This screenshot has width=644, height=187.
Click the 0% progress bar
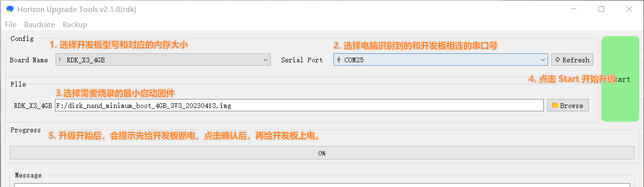322,153
